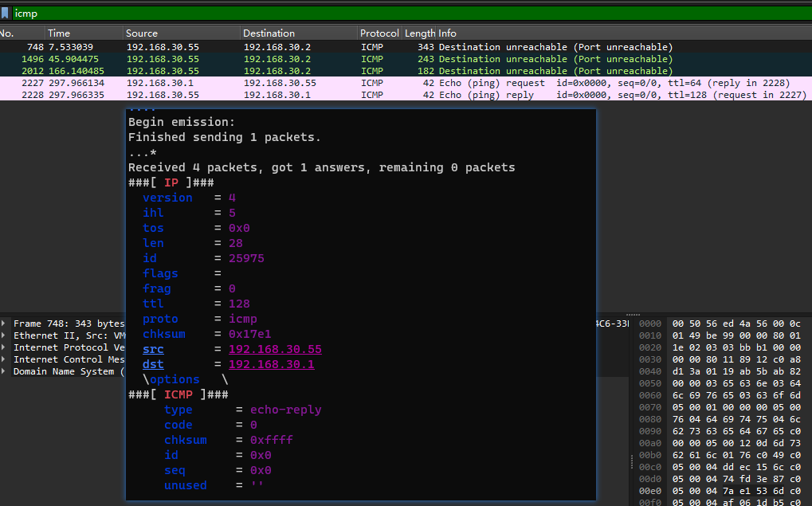The image size is (812, 506).
Task: Follow the src 192.168.30.55 link
Action: (x=274, y=349)
